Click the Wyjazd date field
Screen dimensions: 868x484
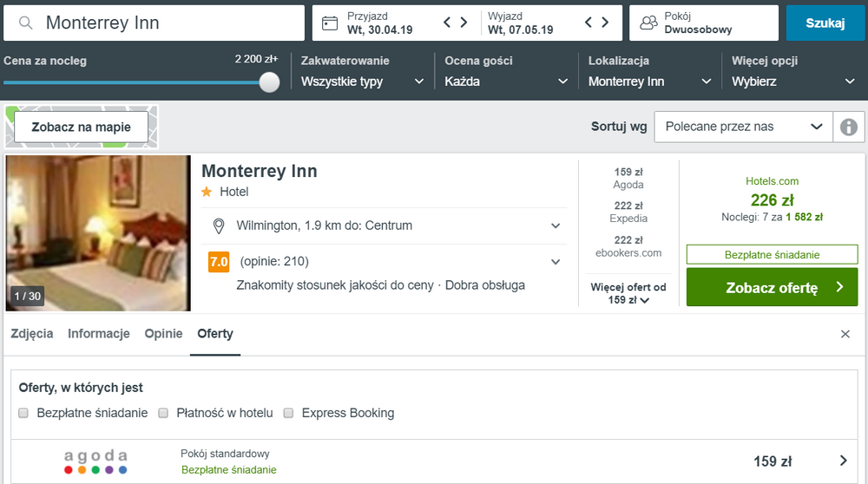(520, 23)
